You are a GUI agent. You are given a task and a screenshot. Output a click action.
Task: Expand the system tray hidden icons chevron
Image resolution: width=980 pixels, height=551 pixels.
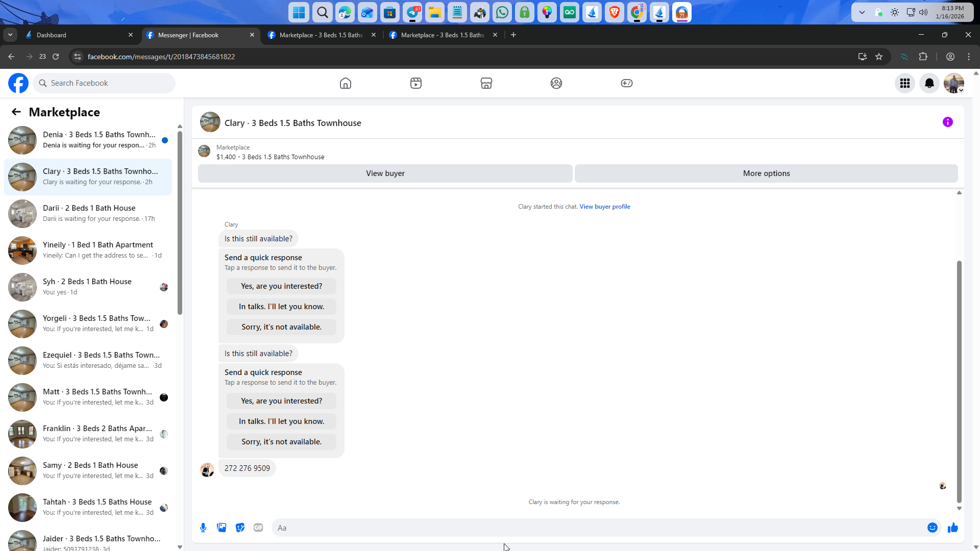pos(862,12)
